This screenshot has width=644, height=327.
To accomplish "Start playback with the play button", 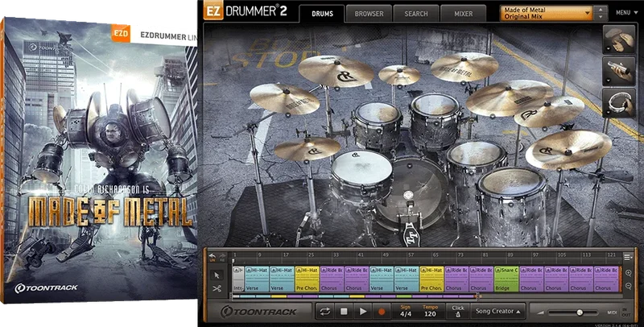I will [363, 312].
